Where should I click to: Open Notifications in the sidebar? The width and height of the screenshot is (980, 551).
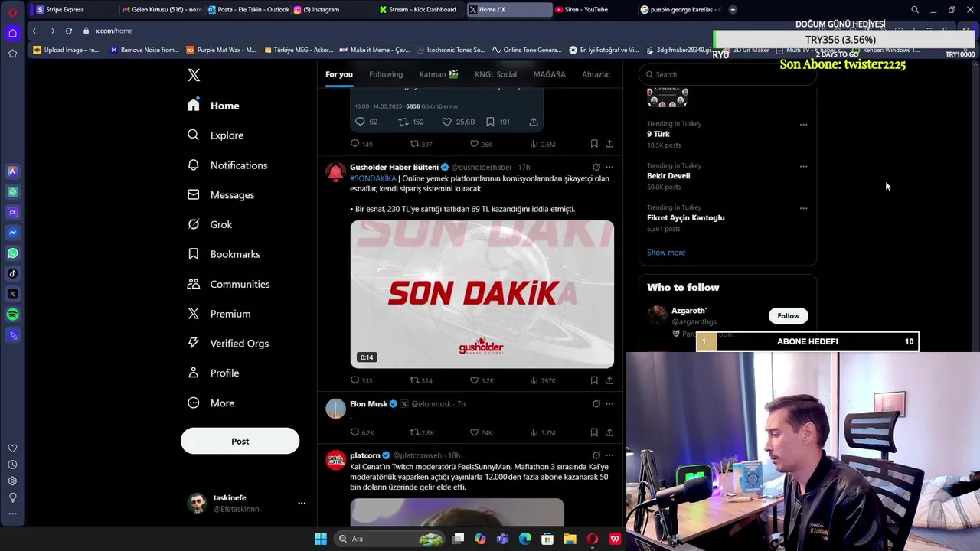pyautogui.click(x=227, y=165)
